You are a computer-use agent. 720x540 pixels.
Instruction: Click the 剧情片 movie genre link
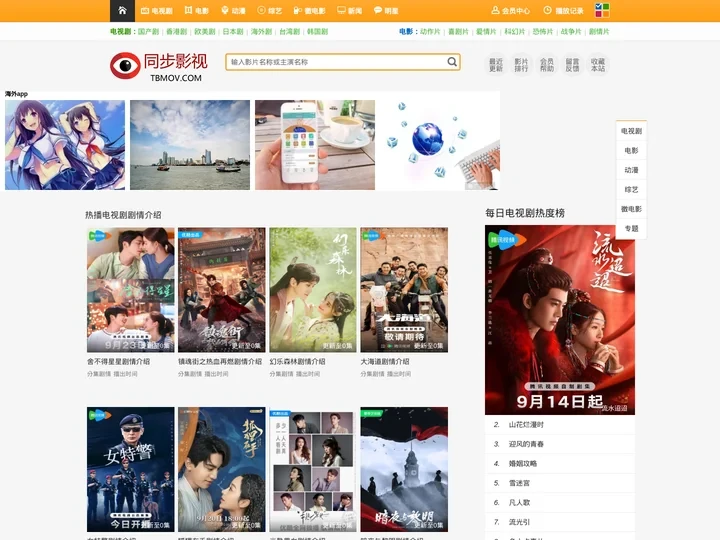pyautogui.click(x=599, y=32)
